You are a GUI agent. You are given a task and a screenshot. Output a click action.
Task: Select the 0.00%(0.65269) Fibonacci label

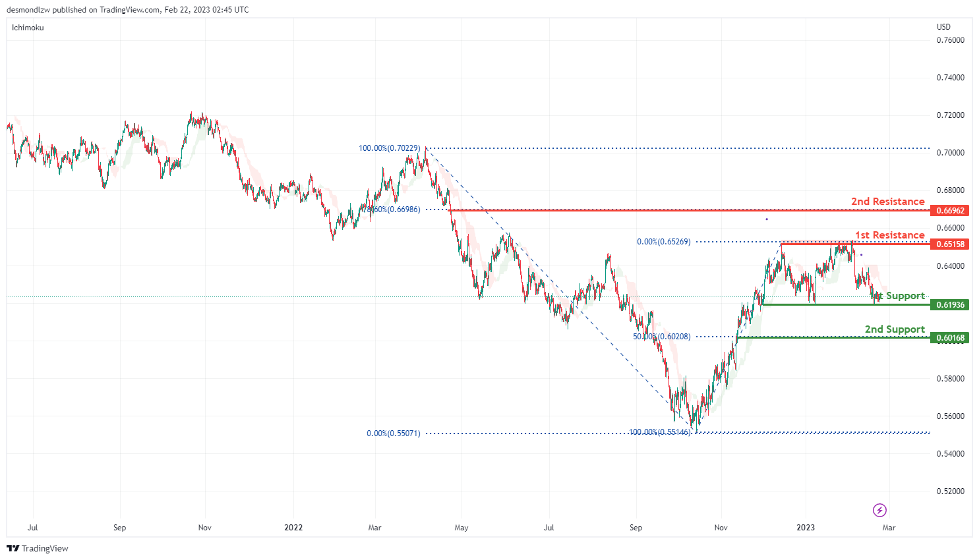[x=664, y=242]
